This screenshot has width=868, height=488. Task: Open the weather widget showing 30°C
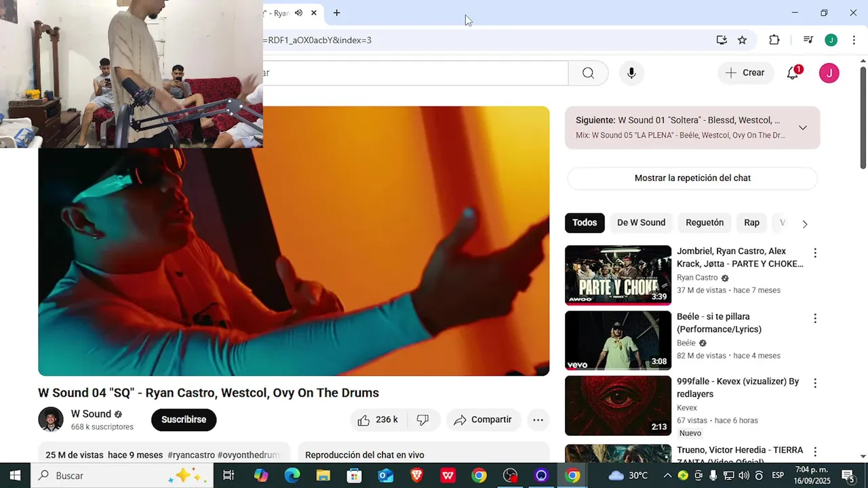[628, 475]
